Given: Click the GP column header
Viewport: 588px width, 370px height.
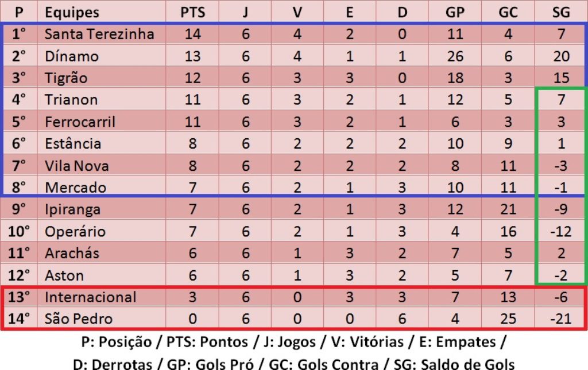Looking at the screenshot, I should [x=455, y=12].
